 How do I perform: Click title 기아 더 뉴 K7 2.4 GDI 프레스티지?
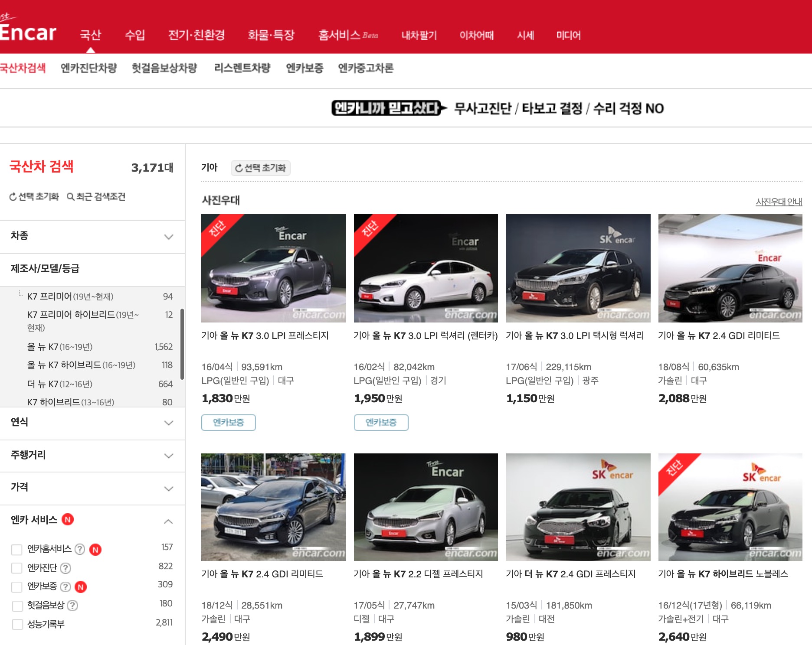coord(571,574)
